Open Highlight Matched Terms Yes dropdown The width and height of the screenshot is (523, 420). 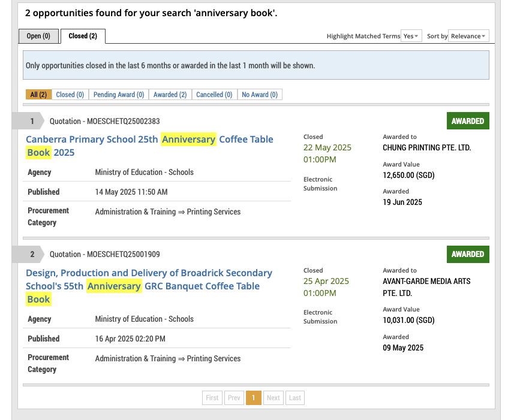(x=411, y=36)
